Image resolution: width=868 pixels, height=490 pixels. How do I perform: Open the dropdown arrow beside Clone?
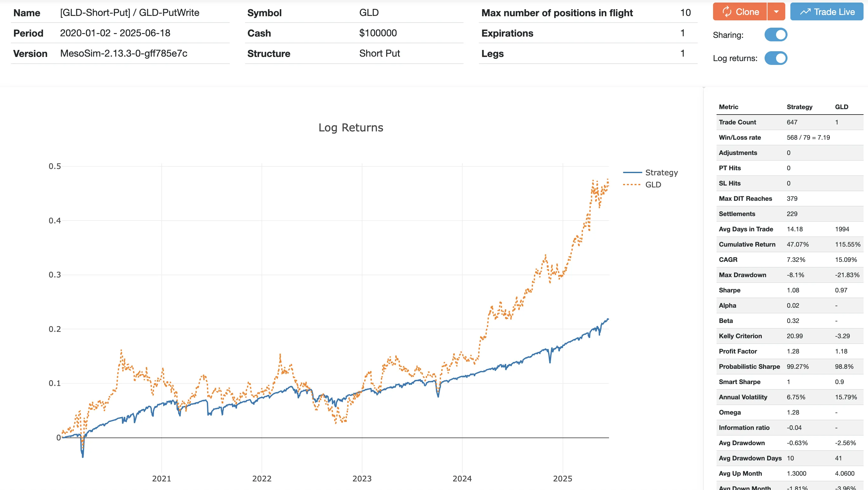point(776,12)
